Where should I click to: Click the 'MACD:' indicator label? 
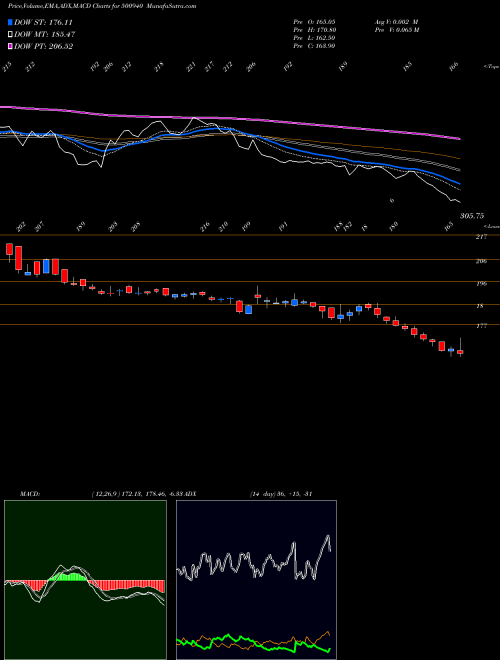30,494
